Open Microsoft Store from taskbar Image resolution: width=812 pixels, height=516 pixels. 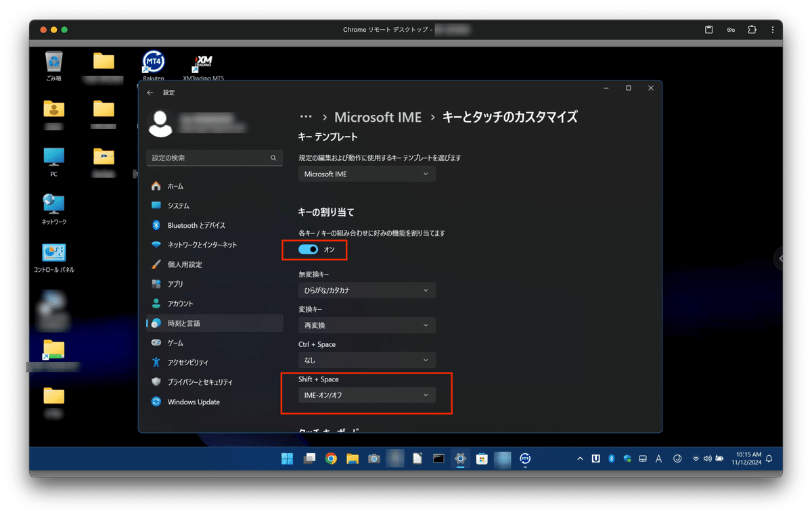click(482, 459)
